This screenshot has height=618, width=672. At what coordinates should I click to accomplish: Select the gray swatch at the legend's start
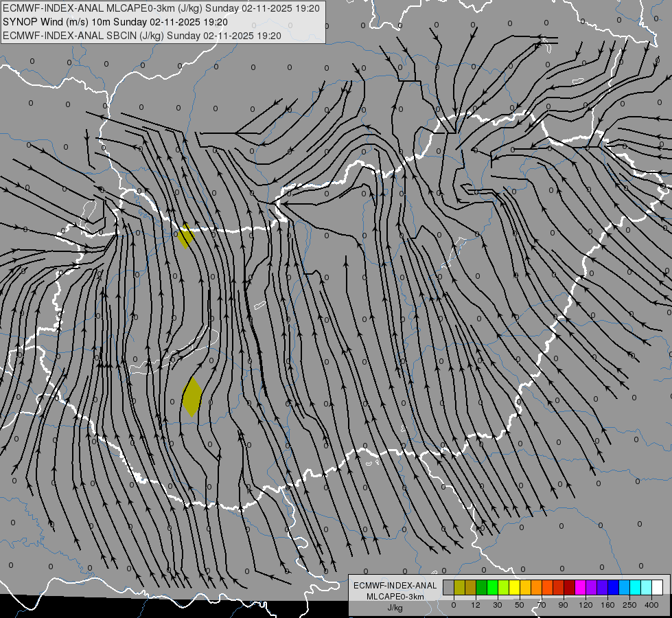coord(448,587)
